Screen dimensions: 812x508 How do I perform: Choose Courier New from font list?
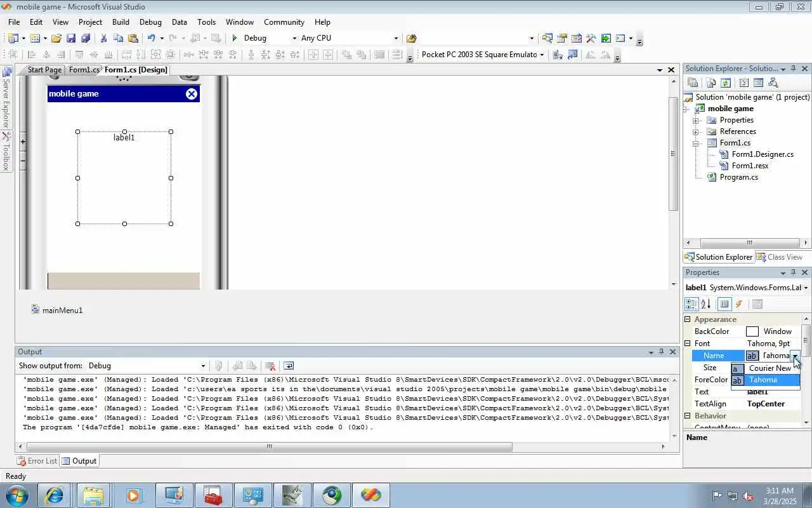[x=765, y=368]
